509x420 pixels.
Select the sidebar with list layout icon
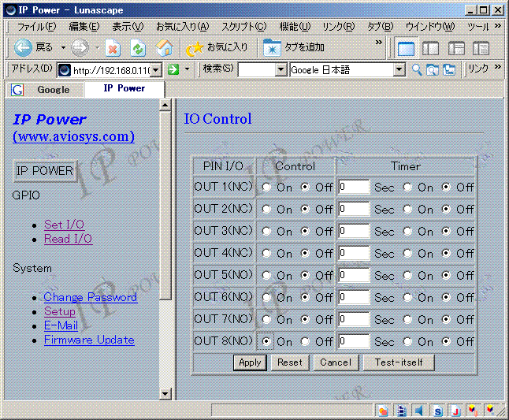[481, 49]
